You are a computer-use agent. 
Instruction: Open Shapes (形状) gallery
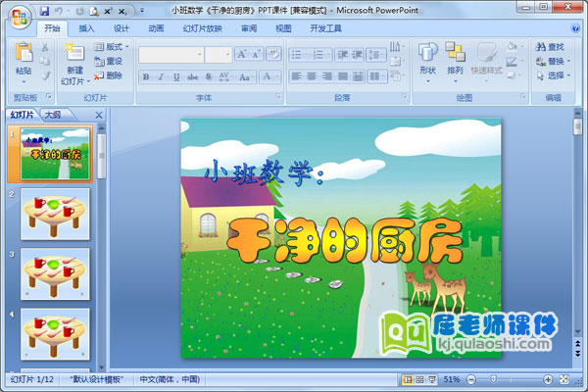pos(428,63)
